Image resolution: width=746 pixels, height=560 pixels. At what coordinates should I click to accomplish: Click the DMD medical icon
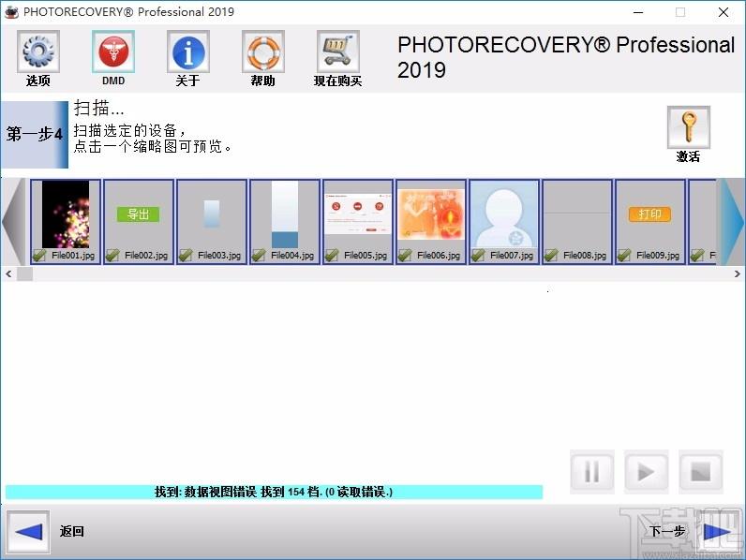pyautogui.click(x=112, y=52)
